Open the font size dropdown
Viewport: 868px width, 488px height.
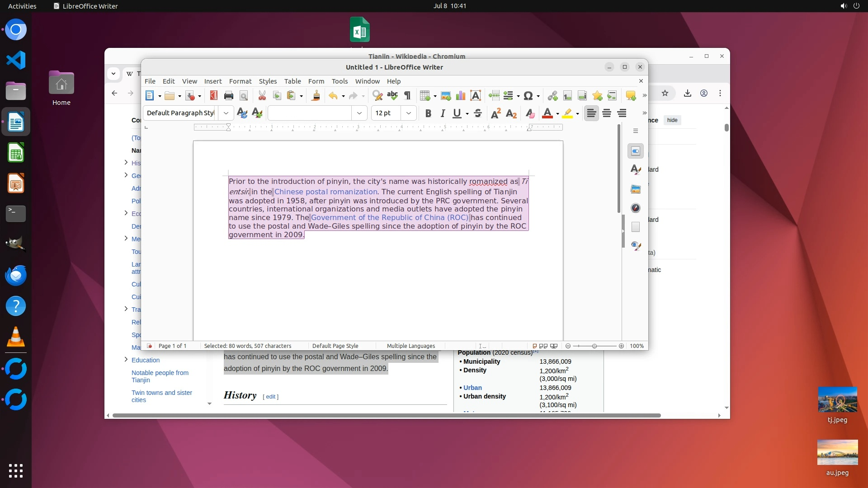pyautogui.click(x=409, y=113)
